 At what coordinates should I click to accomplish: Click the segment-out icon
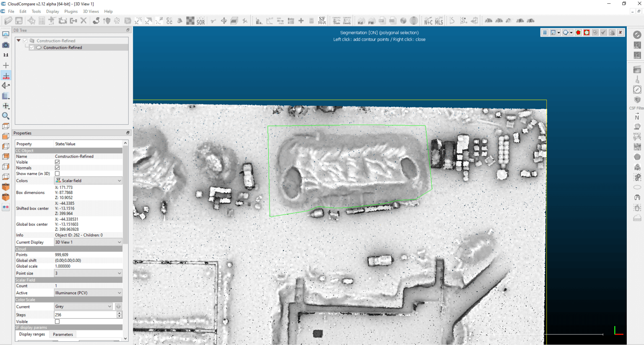click(x=587, y=33)
